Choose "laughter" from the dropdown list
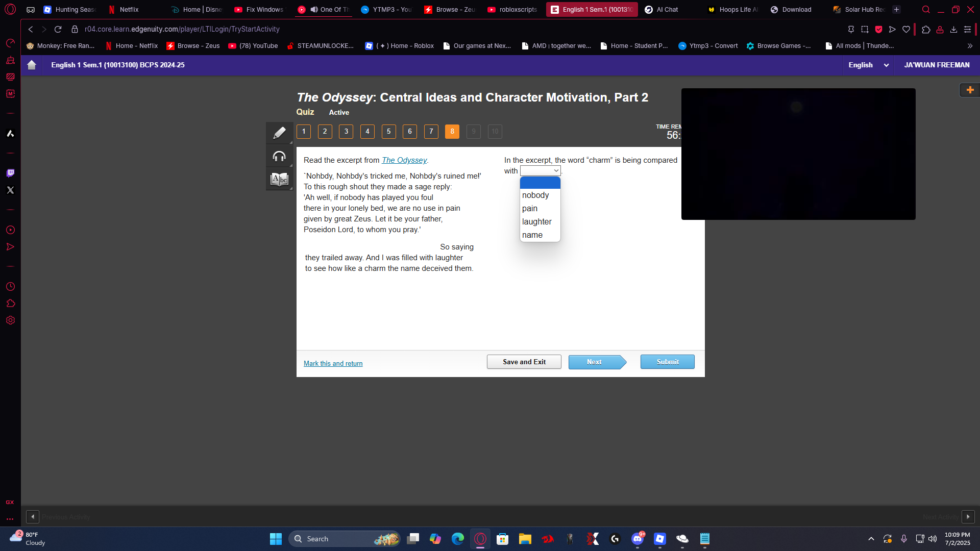The image size is (980, 551). point(540,222)
